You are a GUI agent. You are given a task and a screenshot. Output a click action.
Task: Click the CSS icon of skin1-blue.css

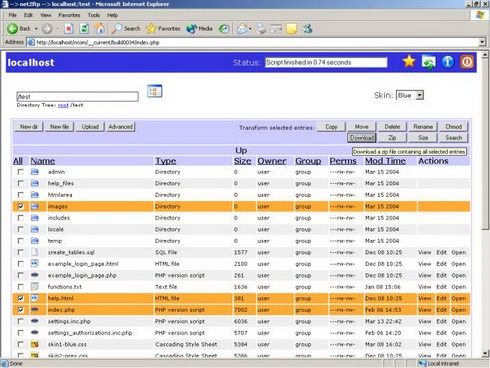tap(35, 344)
